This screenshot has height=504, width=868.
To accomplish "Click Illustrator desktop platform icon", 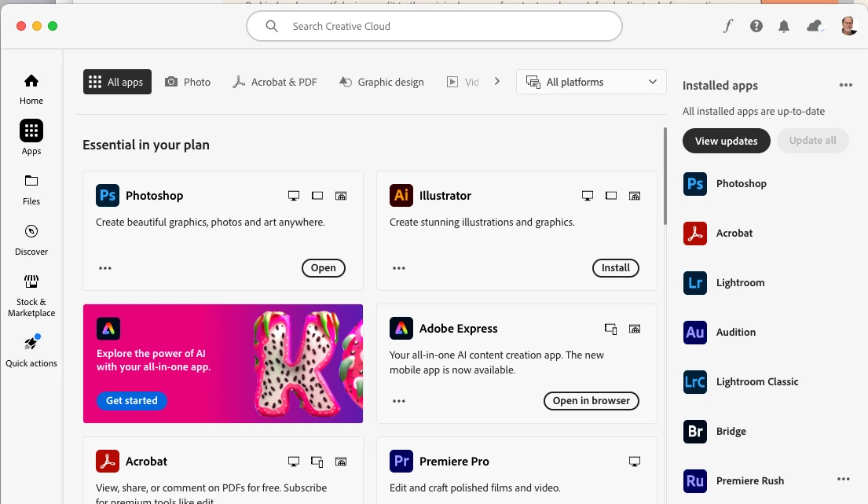I will [588, 196].
